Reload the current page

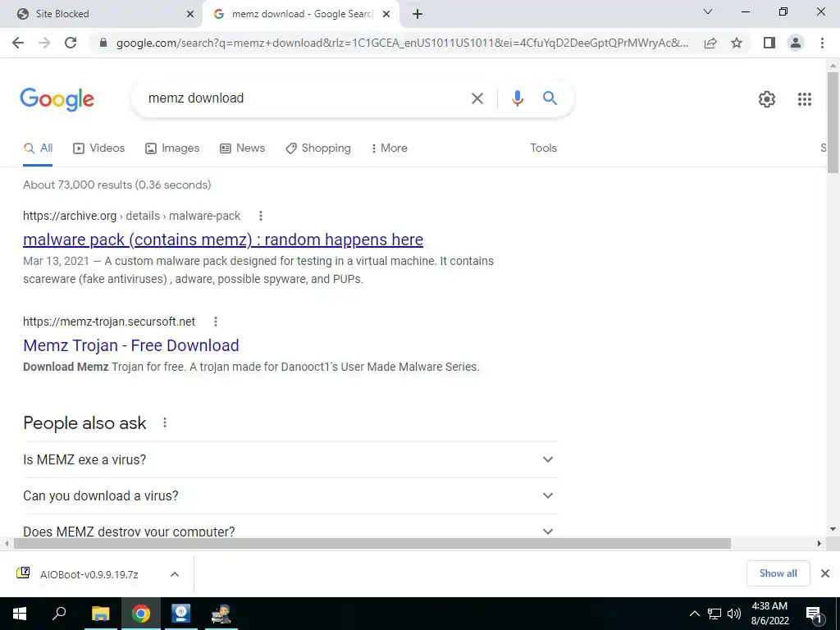tap(71, 43)
